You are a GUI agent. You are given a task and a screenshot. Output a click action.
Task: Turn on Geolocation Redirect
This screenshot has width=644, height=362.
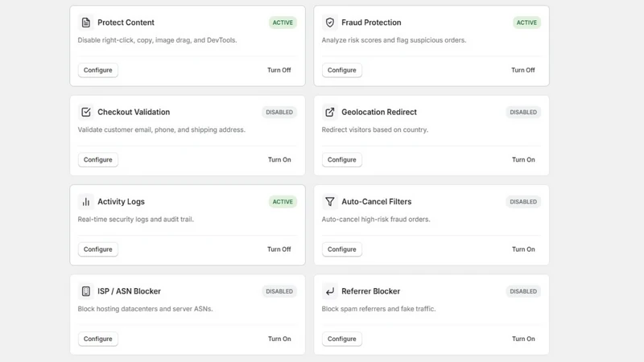[x=523, y=159]
